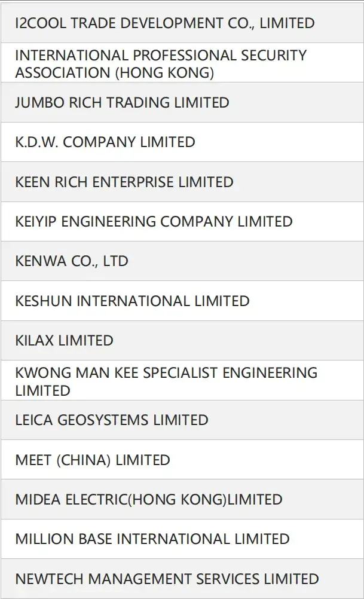Select the MEET (CHINA) LIMITED row
Screen dimensions: 364x599
(x=182, y=460)
